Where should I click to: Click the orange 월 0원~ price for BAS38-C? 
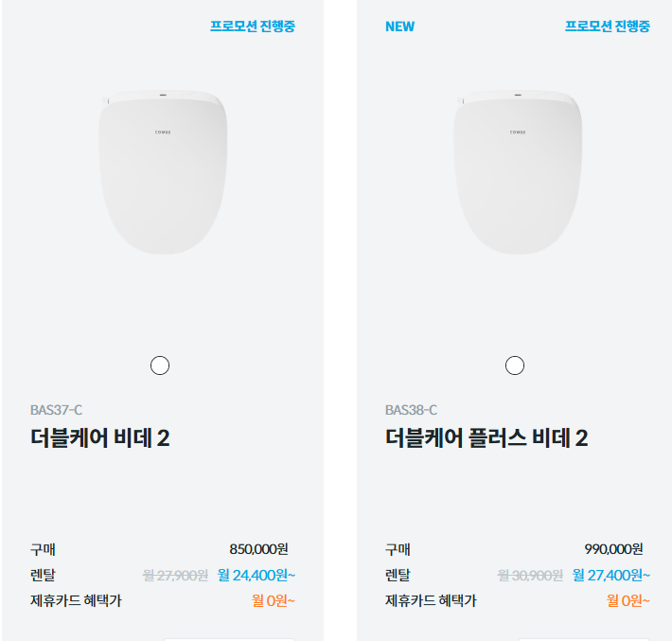point(628,600)
